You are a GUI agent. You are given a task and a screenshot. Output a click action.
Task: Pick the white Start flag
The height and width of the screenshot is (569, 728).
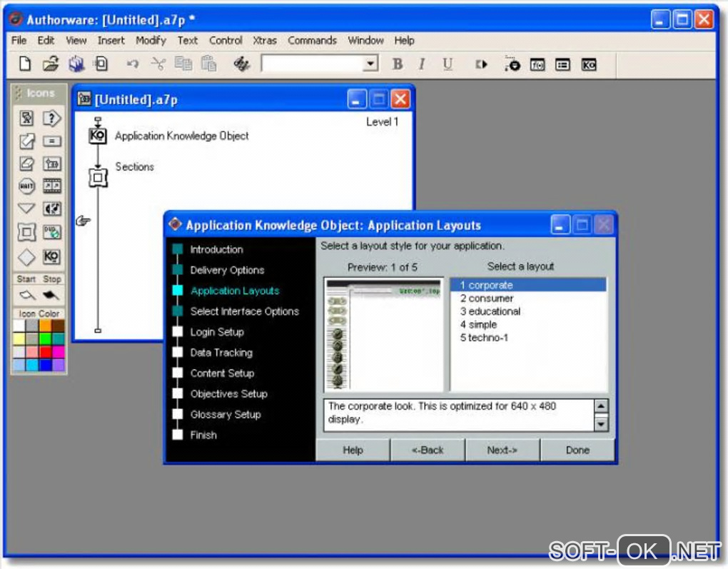coord(27,294)
